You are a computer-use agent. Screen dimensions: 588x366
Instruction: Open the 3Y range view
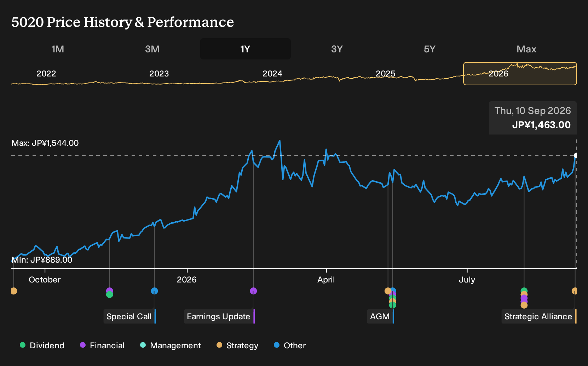337,49
